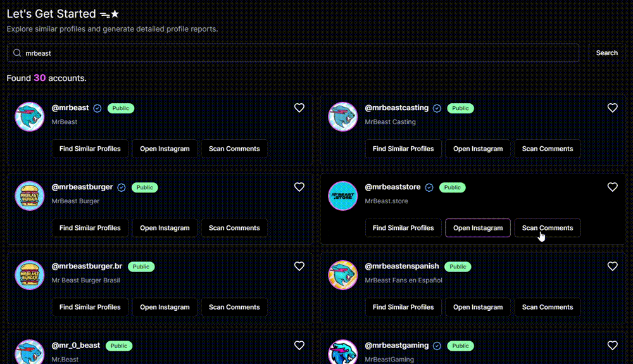Favorite @mrbeastcasting using its heart icon
Viewport: 633px width, 364px height.
(x=612, y=108)
